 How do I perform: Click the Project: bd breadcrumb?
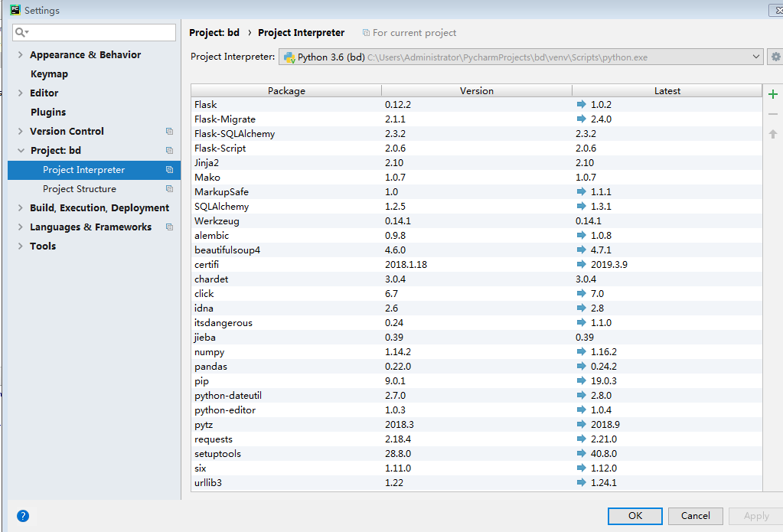(214, 32)
